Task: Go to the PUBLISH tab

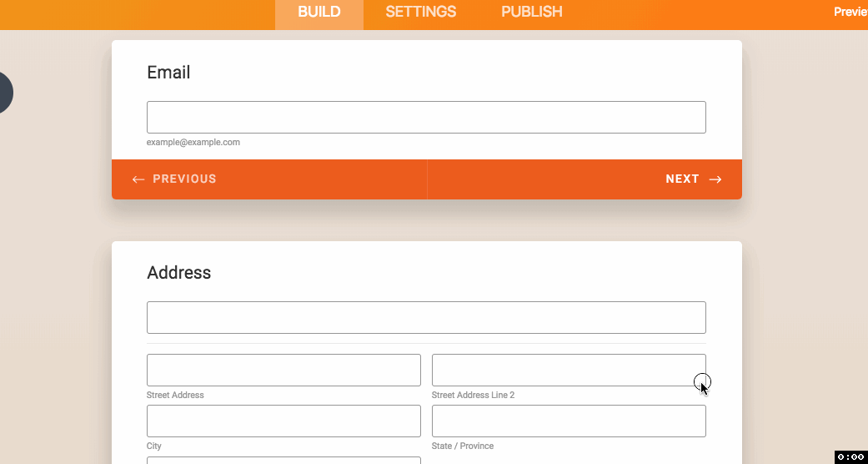Action: click(x=531, y=12)
